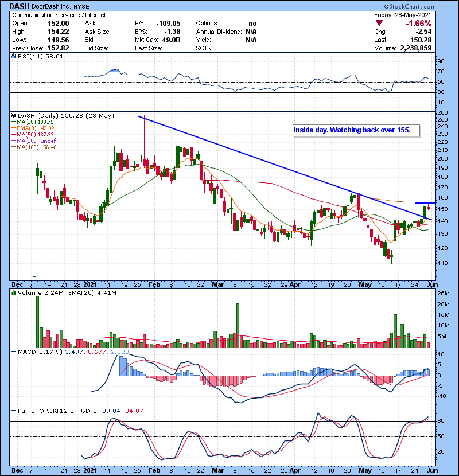This screenshot has height=476, width=459.
Task: Click the candlestick icon beside DASH (Daily)
Action: point(13,115)
